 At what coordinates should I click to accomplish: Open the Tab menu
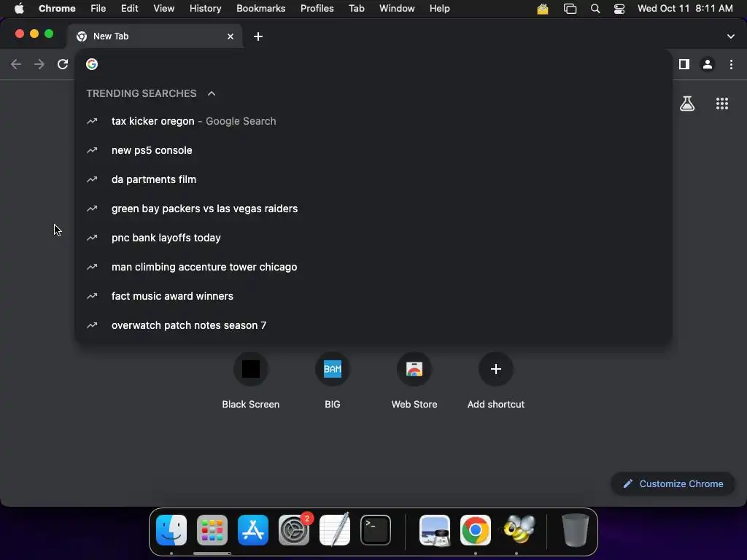pos(356,9)
